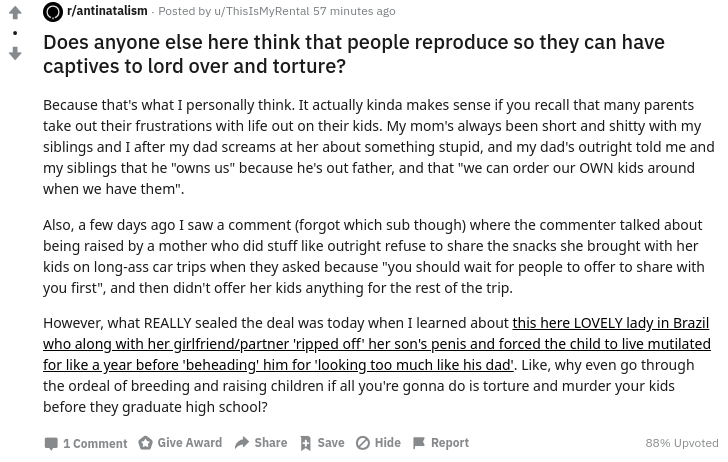This screenshot has width=728, height=462.
Task: Click the Give Award badge icon
Action: point(145,443)
